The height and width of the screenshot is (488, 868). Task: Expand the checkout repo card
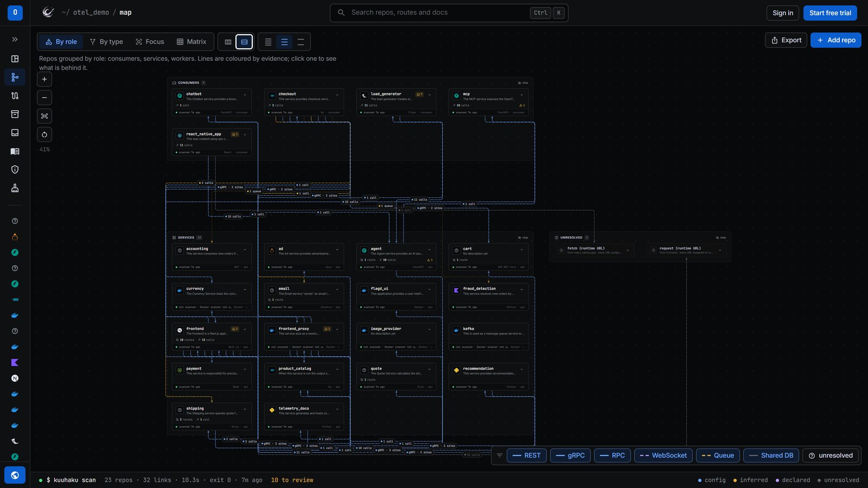(337, 95)
